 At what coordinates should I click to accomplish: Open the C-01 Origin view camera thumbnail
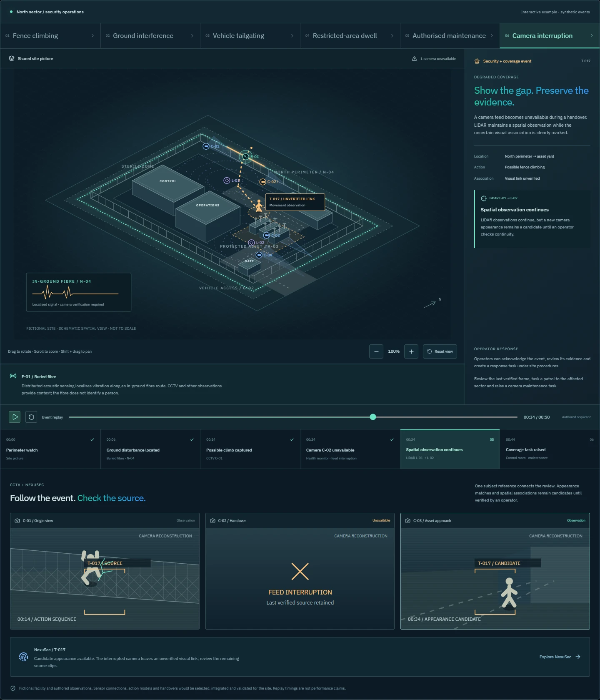point(105,571)
